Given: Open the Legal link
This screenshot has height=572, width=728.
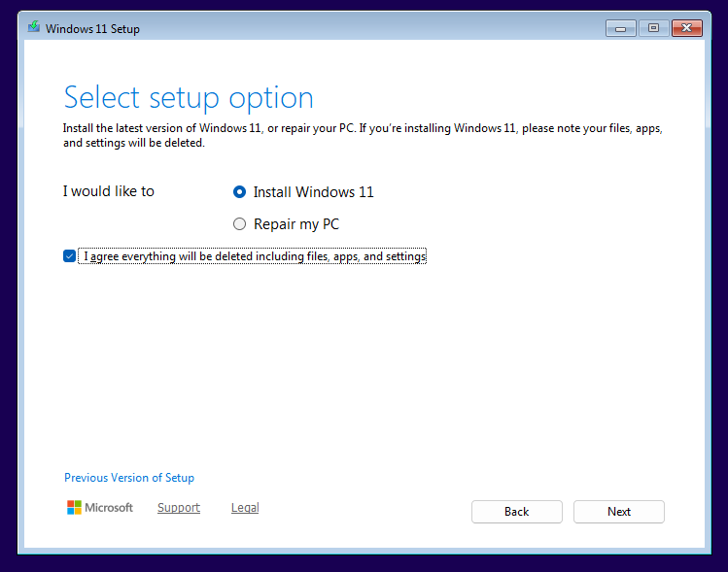Looking at the screenshot, I should pos(245,508).
